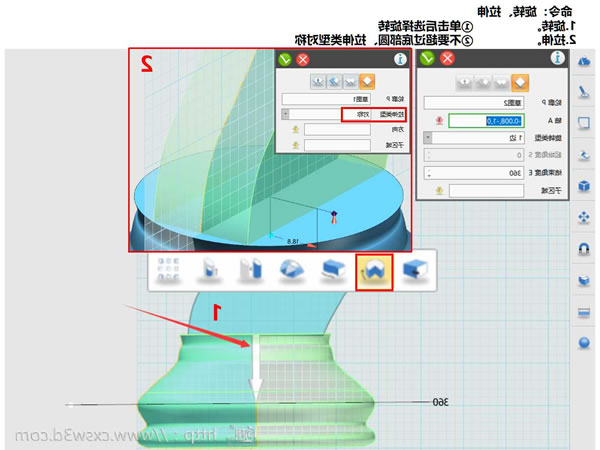Open the open-box sidebar icon
Image resolution: width=600 pixels, height=450 pixels.
click(584, 280)
